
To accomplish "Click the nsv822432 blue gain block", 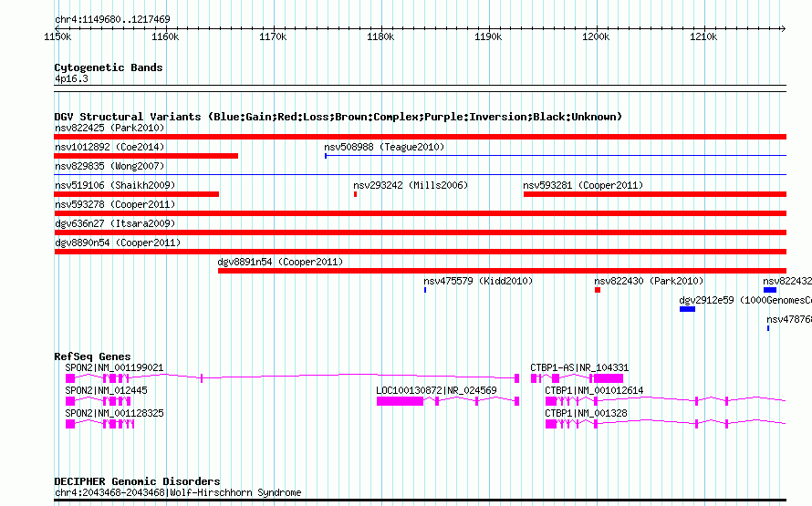I will pyautogui.click(x=770, y=290).
